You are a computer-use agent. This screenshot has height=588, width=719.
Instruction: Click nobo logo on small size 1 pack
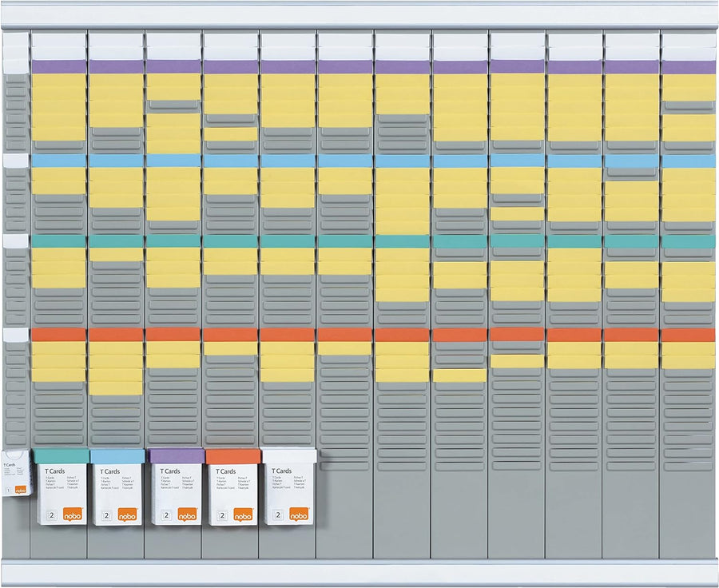pos(20,489)
